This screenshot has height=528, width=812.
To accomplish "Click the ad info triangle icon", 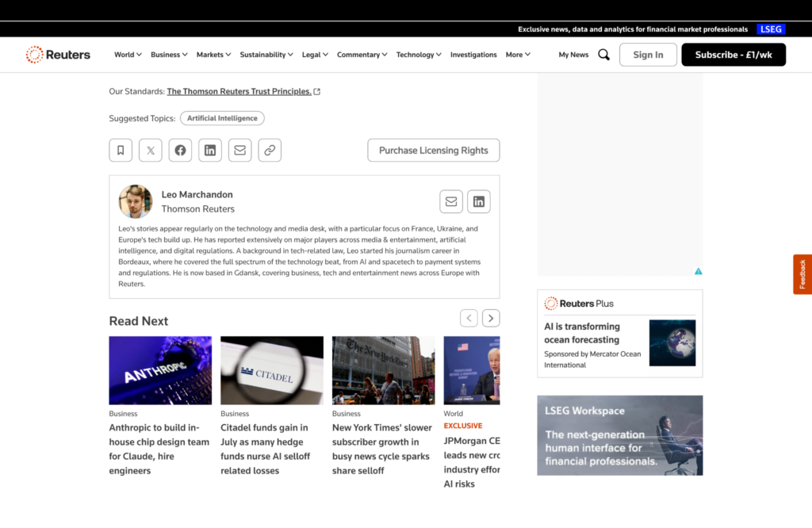I will click(x=698, y=271).
